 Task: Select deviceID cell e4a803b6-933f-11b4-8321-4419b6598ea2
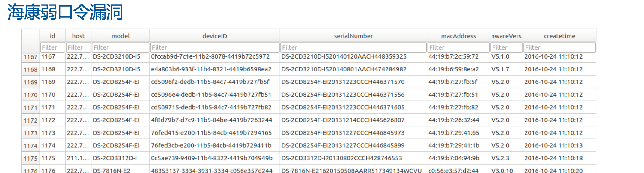coord(215,69)
